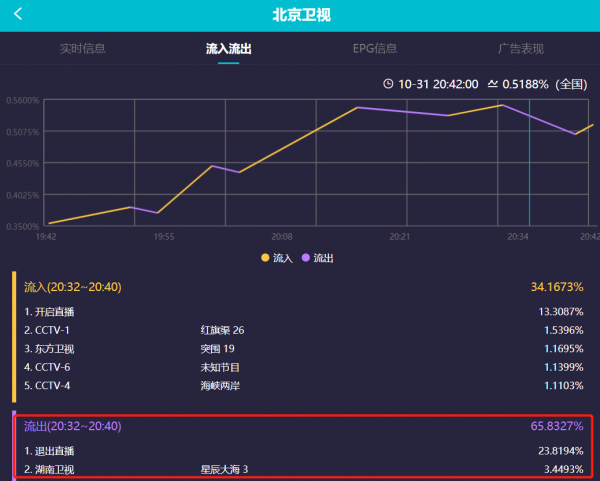Click the 20:08 x-axis label

282,237
